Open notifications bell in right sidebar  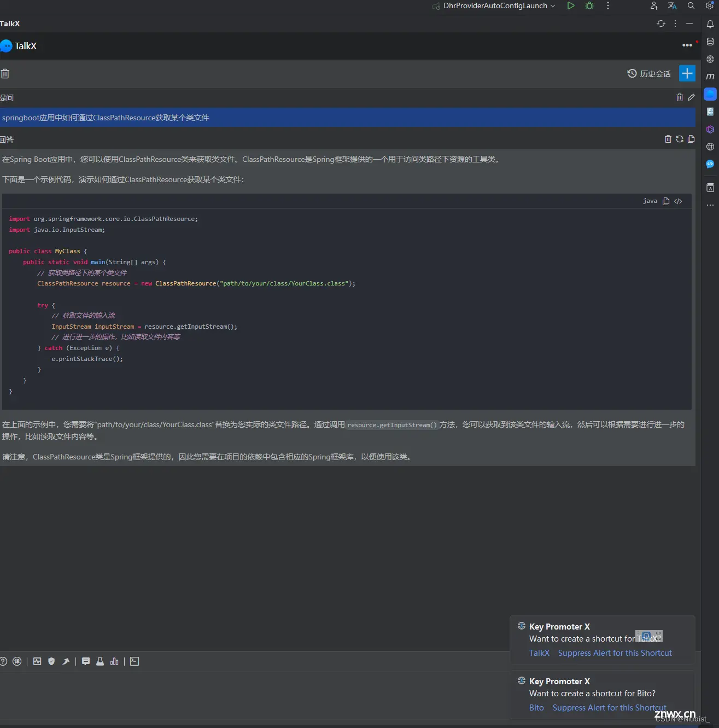point(710,24)
